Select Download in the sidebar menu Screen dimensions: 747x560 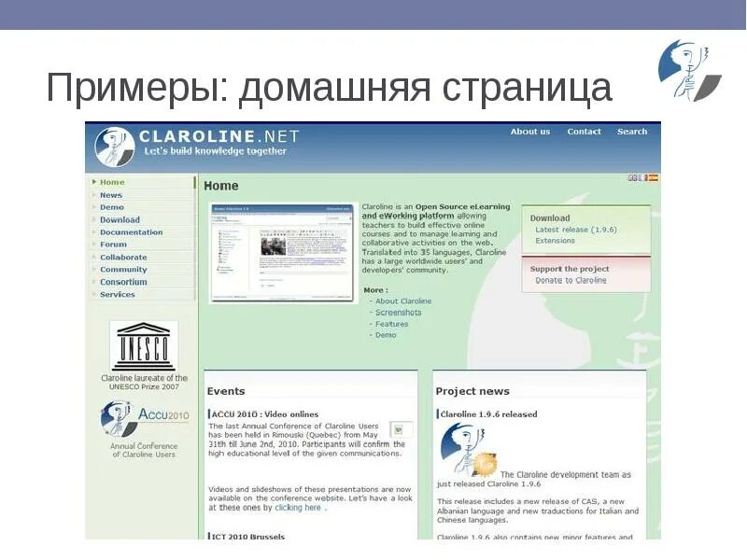[120, 220]
